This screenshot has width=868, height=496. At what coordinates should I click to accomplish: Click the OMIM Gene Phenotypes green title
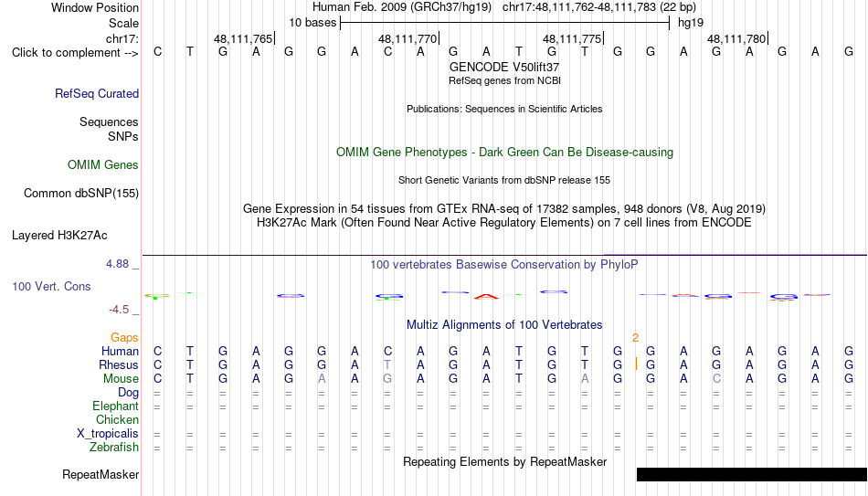click(x=505, y=153)
